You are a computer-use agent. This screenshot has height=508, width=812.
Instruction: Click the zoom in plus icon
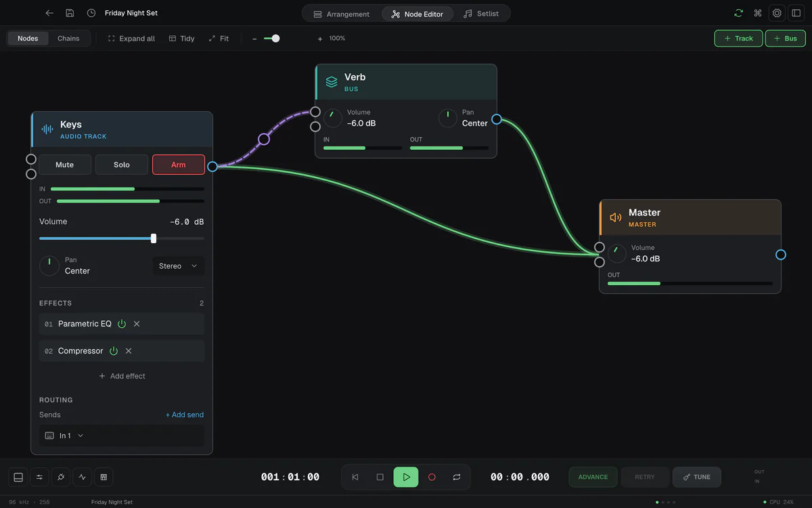[x=320, y=39]
